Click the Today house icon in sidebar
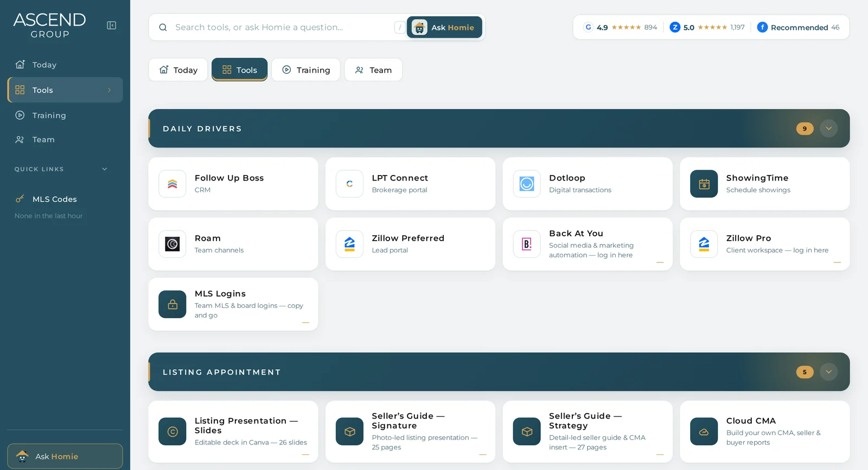Viewport: 868px width, 470px height. point(20,65)
